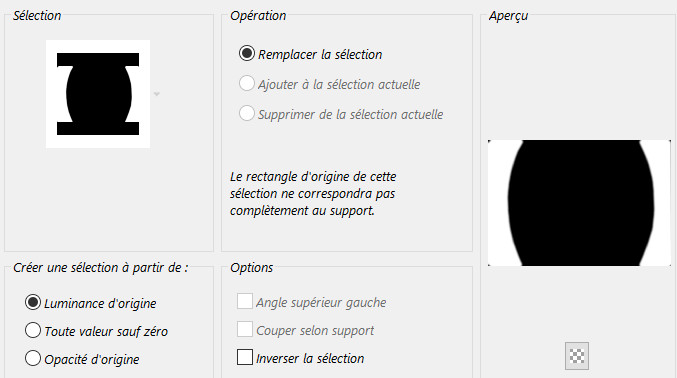
Task: Click empty area below the selection thumbnail
Action: coord(109,199)
